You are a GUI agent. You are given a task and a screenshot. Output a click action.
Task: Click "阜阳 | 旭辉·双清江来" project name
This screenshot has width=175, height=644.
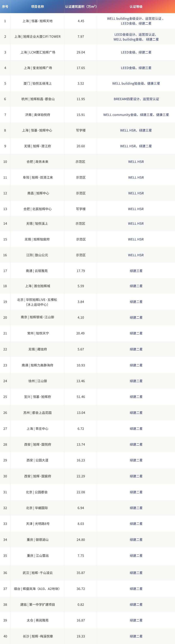coord(38,177)
